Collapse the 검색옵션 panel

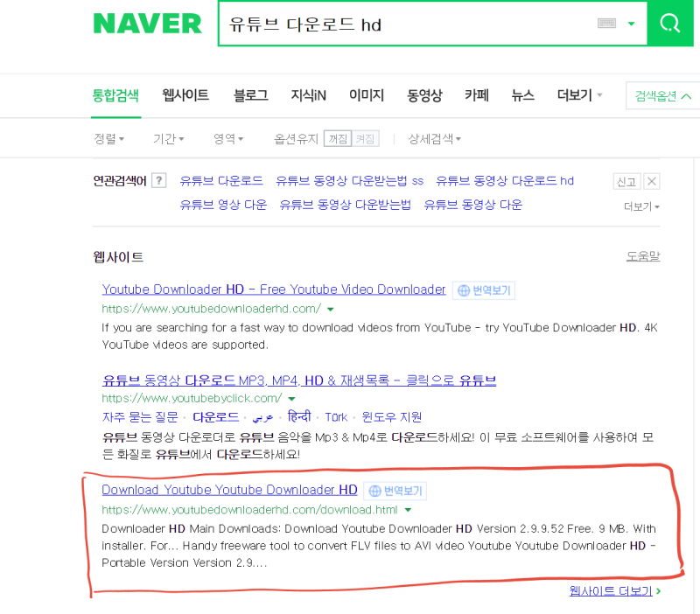662,95
